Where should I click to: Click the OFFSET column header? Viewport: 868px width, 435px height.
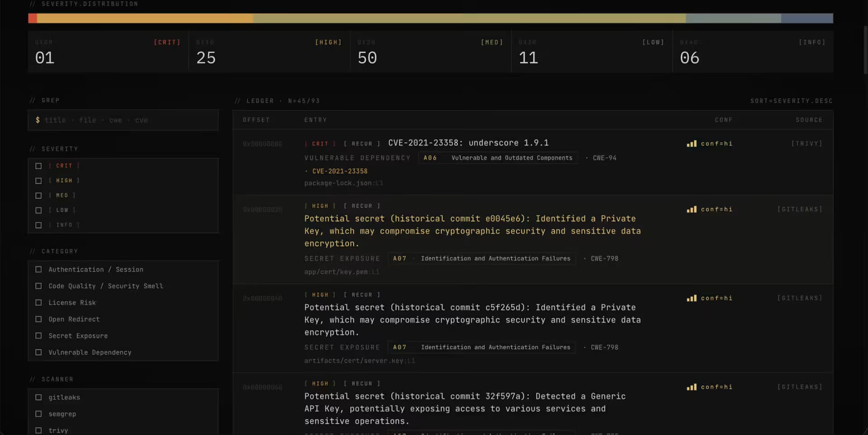coord(256,120)
